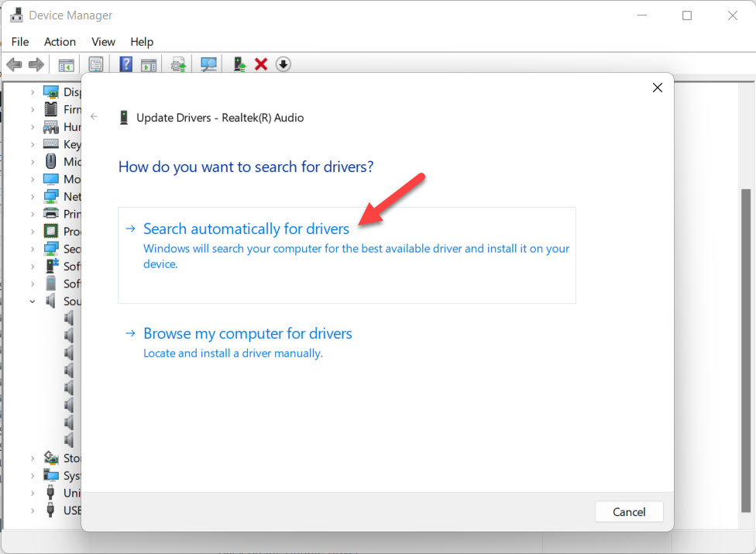
Task: Select Search automatically for drivers
Action: [246, 229]
